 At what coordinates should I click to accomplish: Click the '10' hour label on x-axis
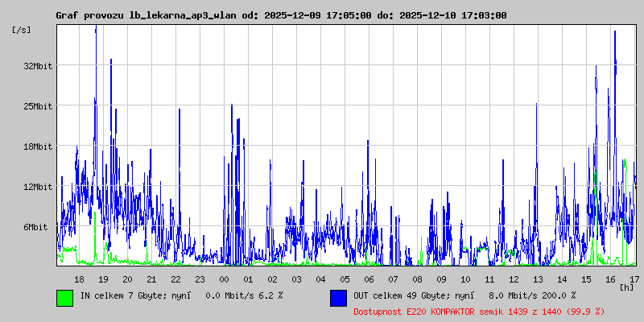pos(466,279)
